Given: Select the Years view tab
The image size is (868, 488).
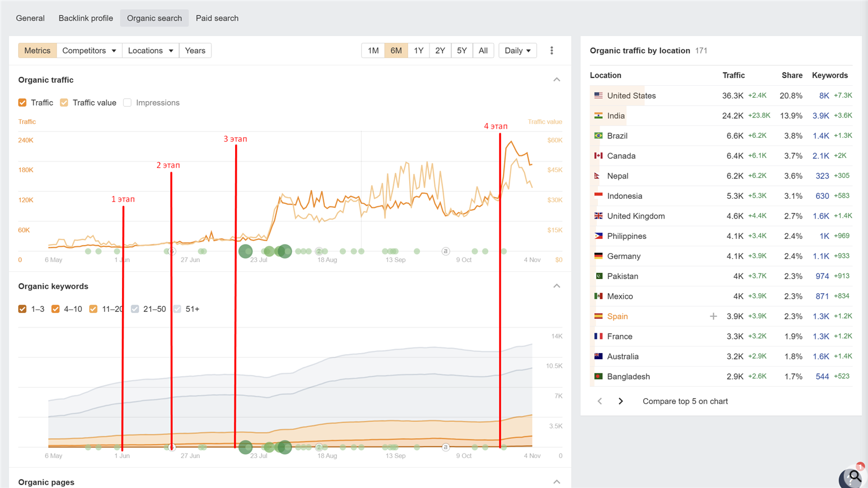Looking at the screenshot, I should point(195,51).
